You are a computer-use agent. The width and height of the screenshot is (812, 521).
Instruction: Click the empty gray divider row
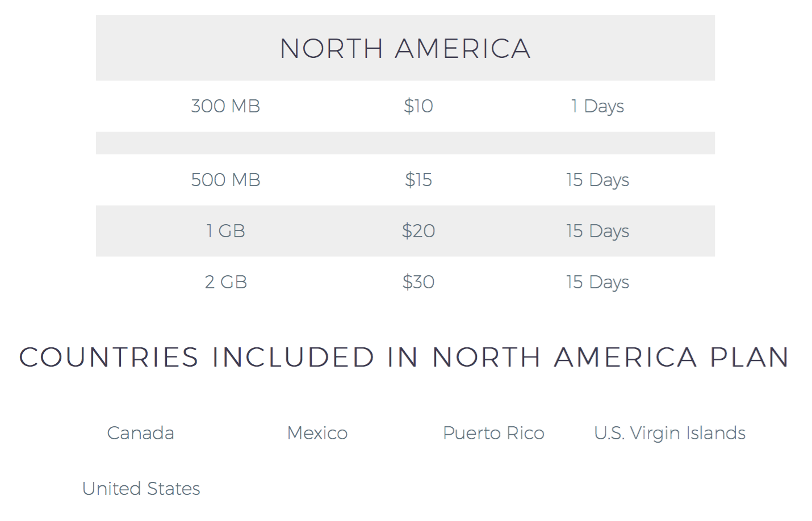[x=405, y=143]
